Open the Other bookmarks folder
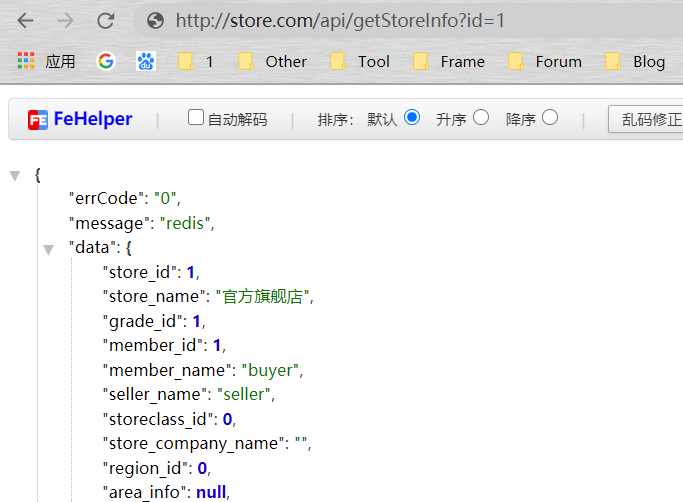 click(x=273, y=61)
